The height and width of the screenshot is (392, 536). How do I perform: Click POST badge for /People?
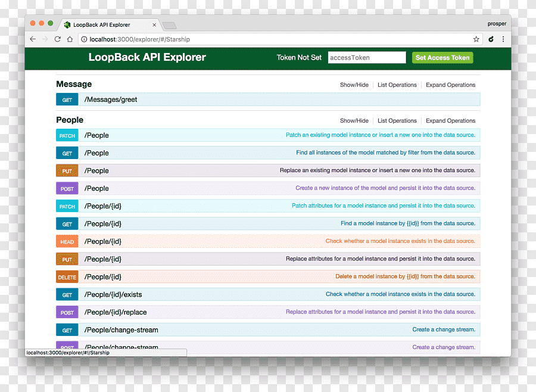[x=67, y=188]
